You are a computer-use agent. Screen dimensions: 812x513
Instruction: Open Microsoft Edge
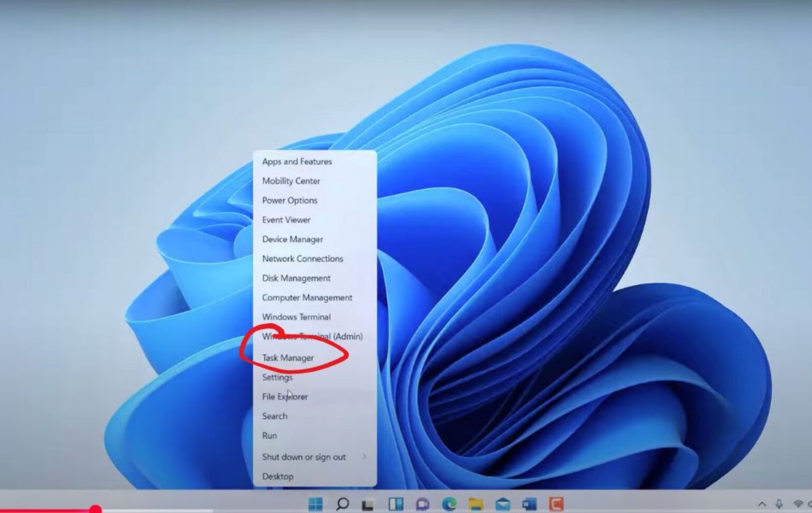pyautogui.click(x=449, y=504)
